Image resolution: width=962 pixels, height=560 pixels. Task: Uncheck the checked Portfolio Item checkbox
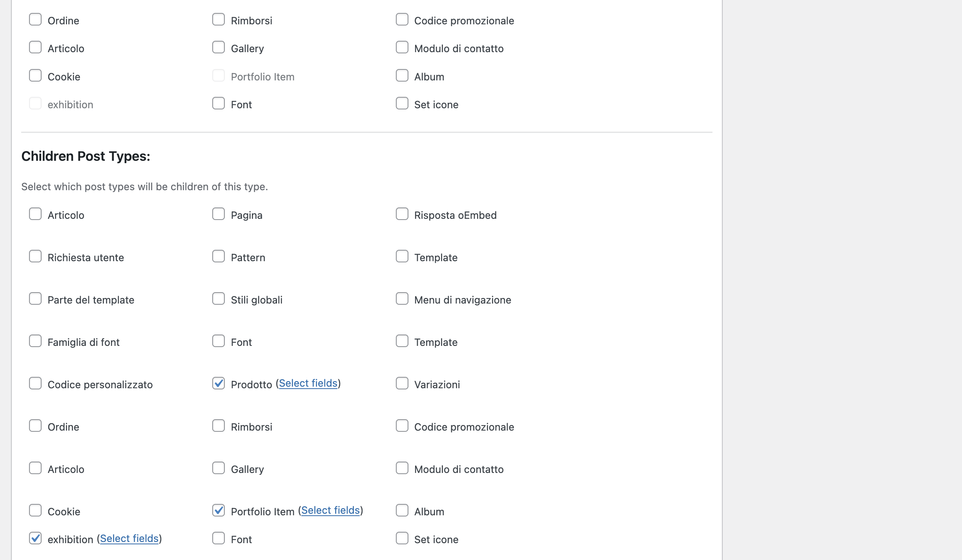pyautogui.click(x=219, y=511)
